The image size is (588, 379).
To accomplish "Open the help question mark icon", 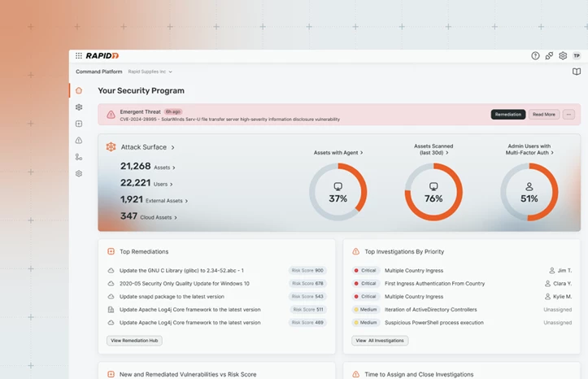I will (535, 56).
